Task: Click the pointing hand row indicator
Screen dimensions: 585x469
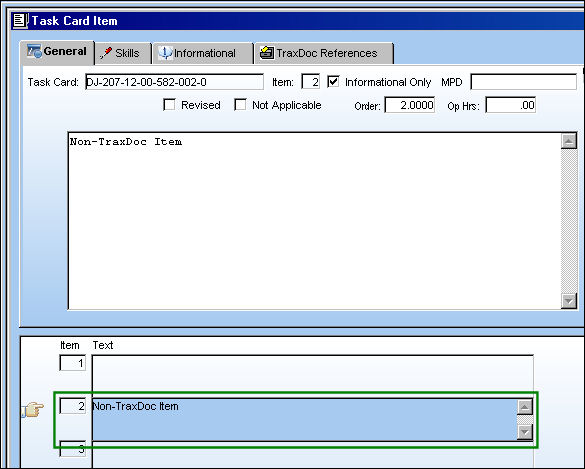Action: (x=33, y=409)
